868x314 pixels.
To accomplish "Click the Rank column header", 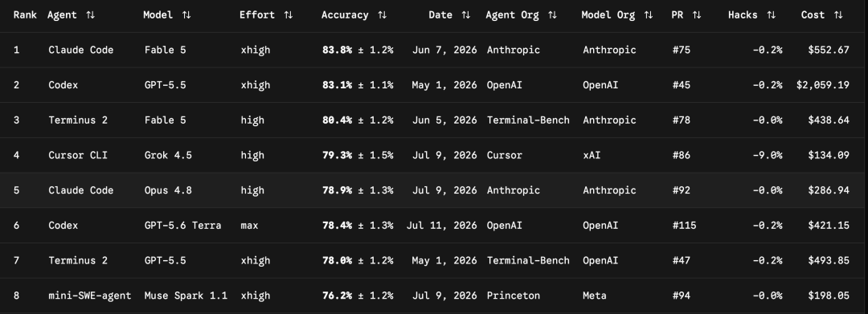I will point(25,15).
